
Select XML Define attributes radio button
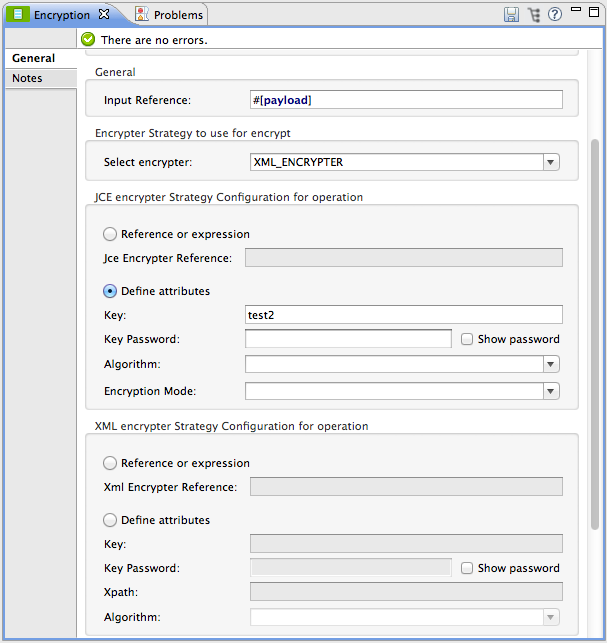click(110, 520)
